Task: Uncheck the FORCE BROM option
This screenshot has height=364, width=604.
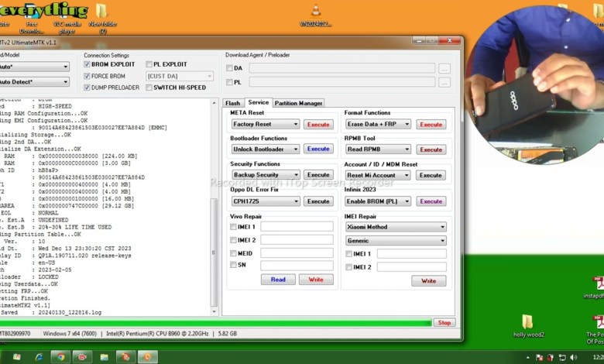Action: coord(87,76)
